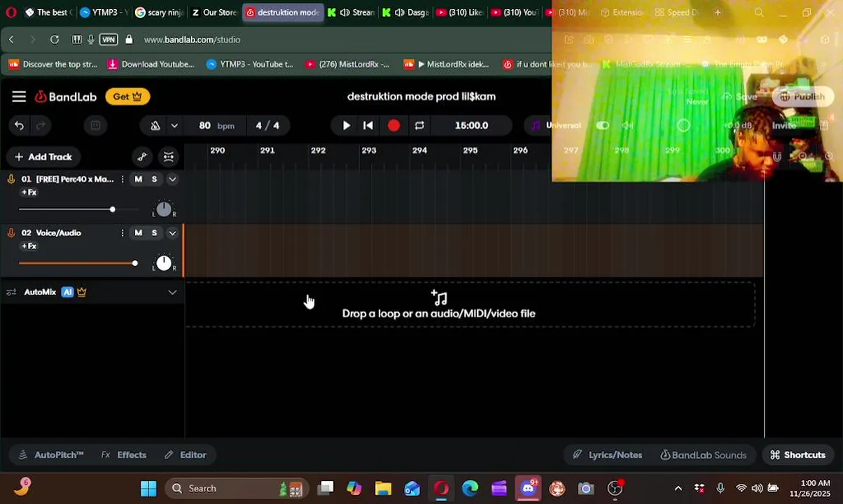Switch to YTMP3 browser tab
This screenshot has height=504, width=843.
(103, 13)
